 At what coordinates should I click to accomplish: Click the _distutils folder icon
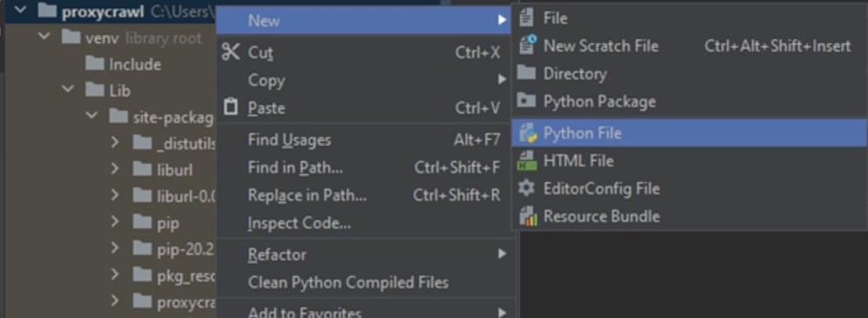pos(142,142)
